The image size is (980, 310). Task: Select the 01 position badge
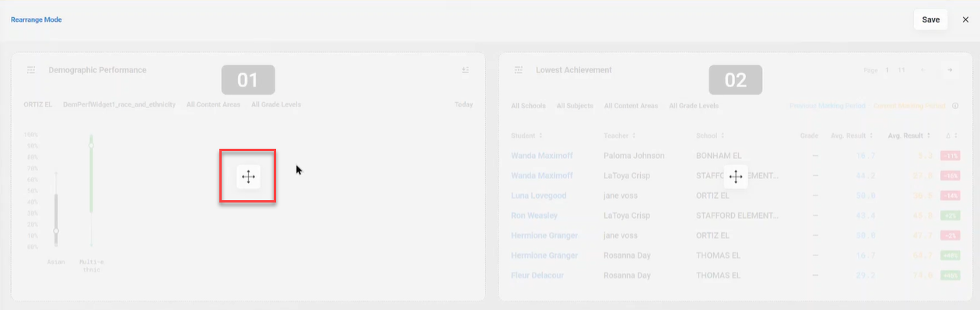pos(248,79)
